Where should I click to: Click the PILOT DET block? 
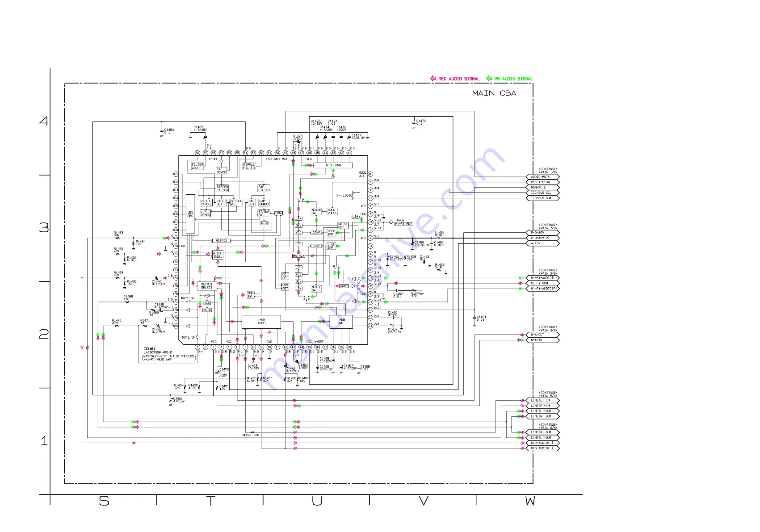point(221,203)
